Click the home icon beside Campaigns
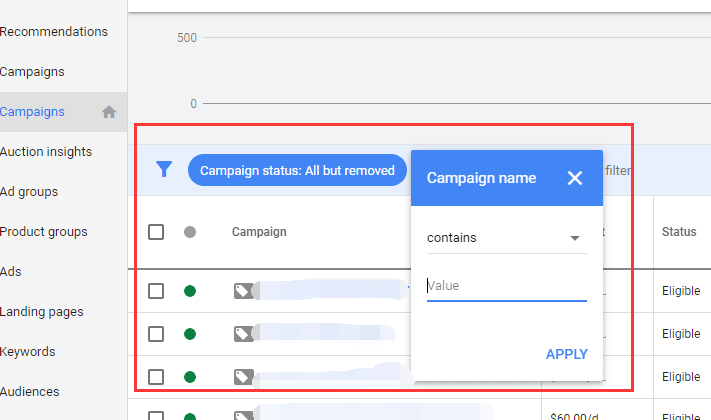711x420 pixels. tap(109, 112)
